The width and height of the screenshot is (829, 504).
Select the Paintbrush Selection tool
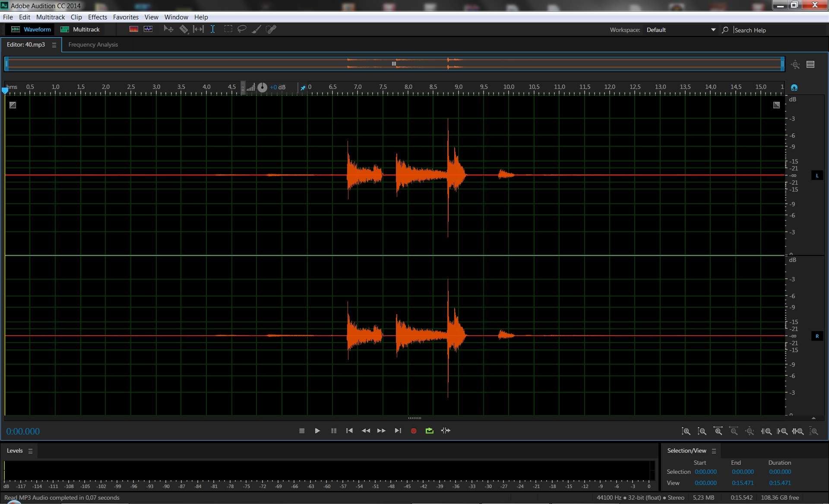coord(256,29)
